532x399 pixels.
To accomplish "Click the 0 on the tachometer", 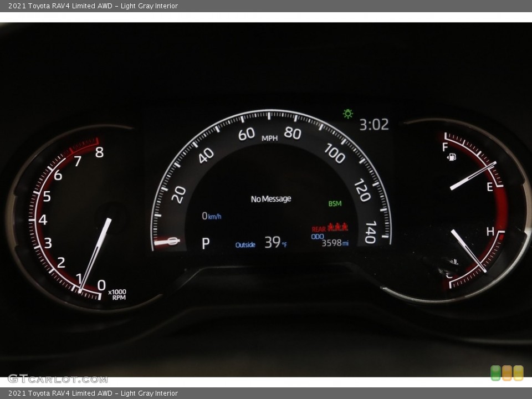I will (x=101, y=285).
